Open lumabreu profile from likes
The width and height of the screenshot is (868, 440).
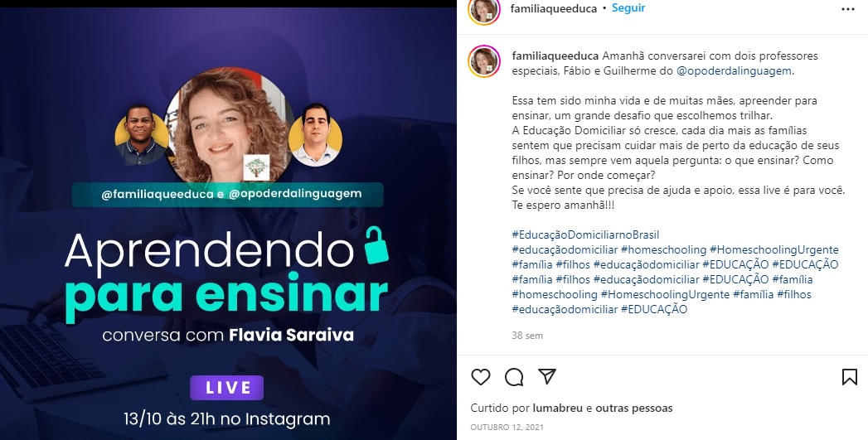pyautogui.click(x=558, y=408)
